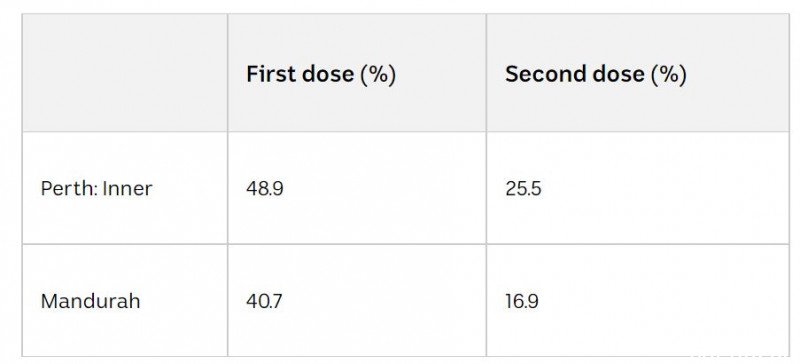Click the 48.9 first dose value
The width and height of the screenshot is (800, 364).
[265, 189]
